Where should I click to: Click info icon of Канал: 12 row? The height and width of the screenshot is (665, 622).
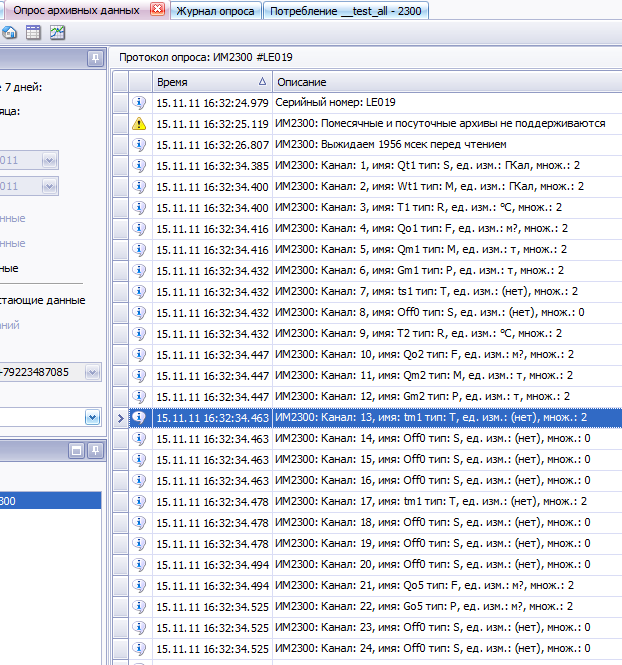pos(139,397)
